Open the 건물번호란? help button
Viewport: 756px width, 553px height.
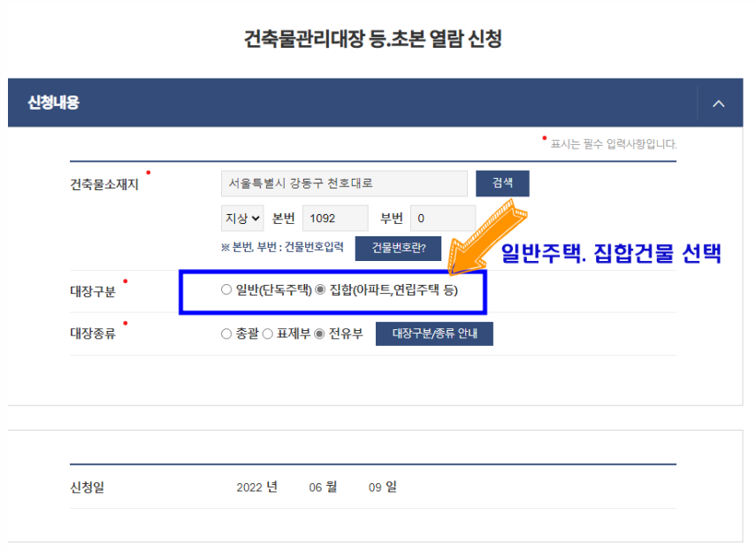400,249
